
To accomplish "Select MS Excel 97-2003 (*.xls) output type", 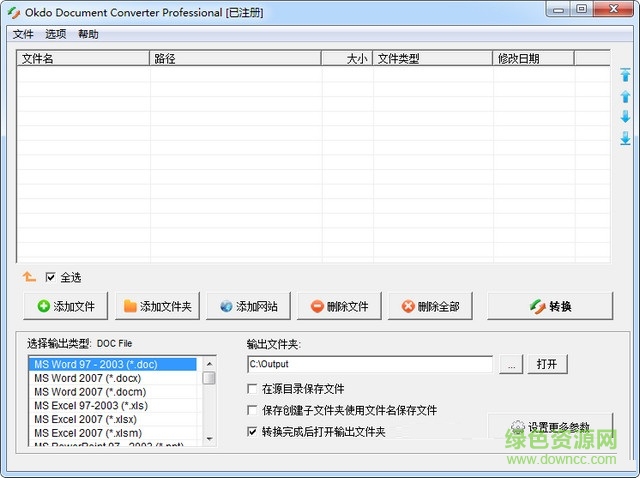I will (113, 405).
